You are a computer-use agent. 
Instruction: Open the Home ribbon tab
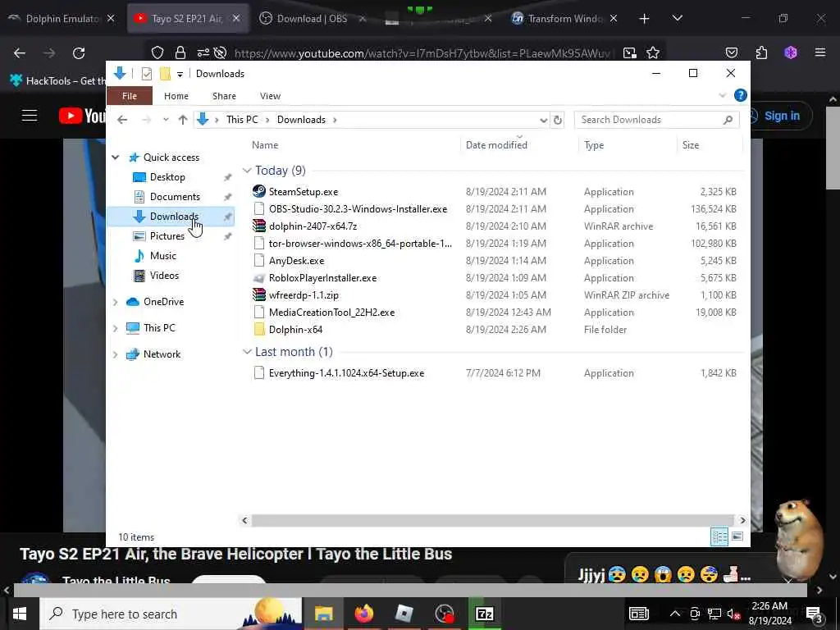pos(176,96)
